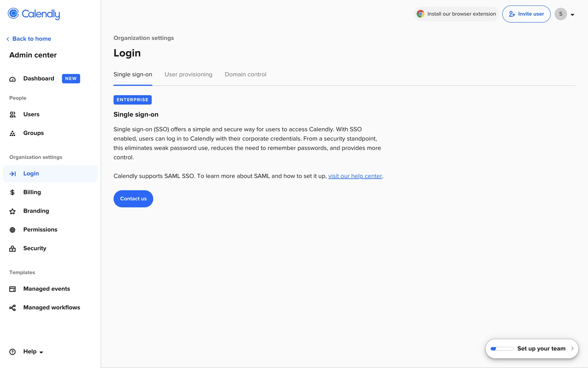Open Dashboard via gauge icon
The width and height of the screenshot is (588, 368).
[x=13, y=79]
